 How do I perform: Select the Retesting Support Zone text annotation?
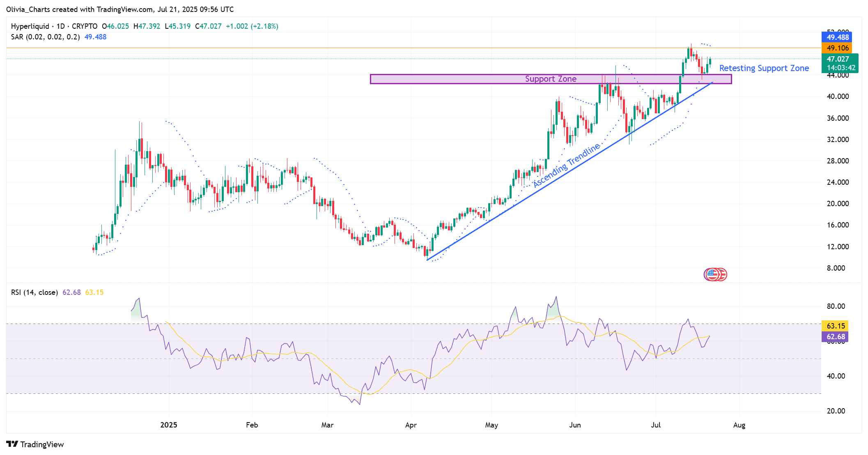pos(764,68)
